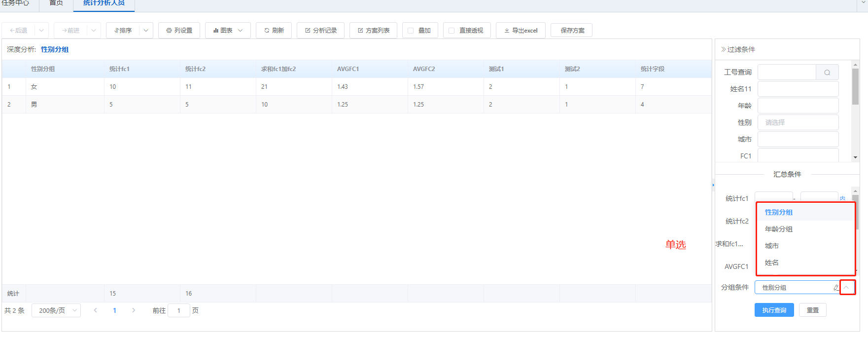Select 年龄分组 from the dropdown list
The height and width of the screenshot is (340, 868).
(779, 229)
